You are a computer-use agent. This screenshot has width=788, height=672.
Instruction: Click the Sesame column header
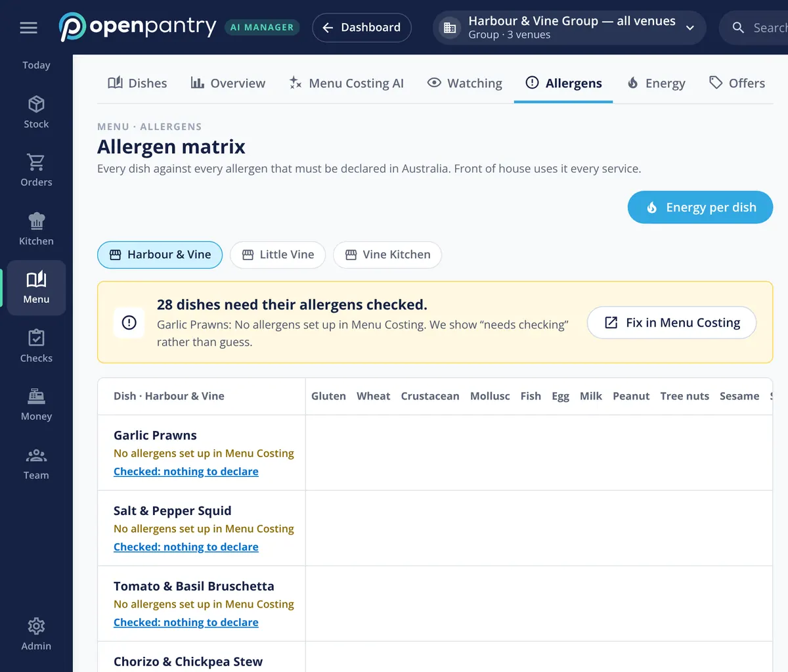point(739,396)
